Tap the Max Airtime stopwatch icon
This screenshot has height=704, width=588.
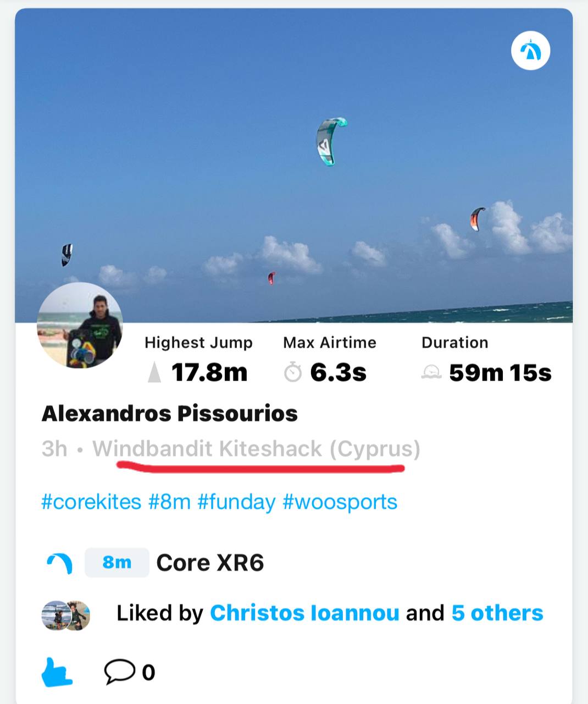point(292,373)
